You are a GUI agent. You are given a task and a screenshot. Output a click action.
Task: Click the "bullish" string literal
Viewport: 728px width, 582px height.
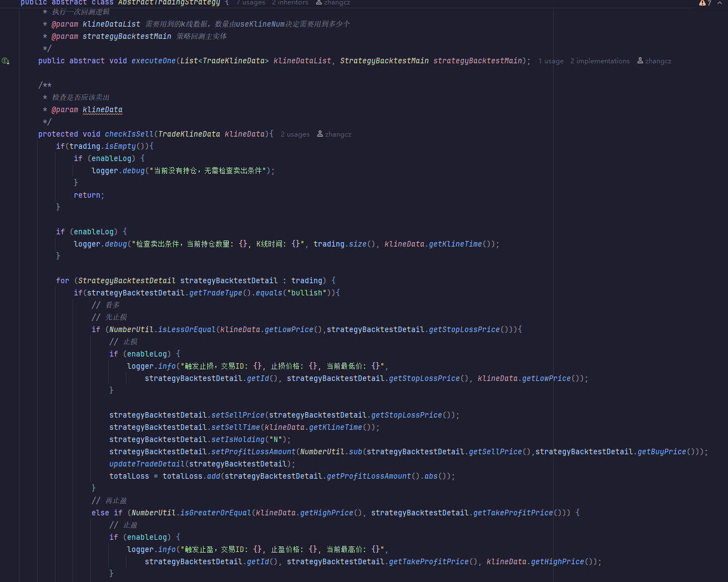coord(307,293)
